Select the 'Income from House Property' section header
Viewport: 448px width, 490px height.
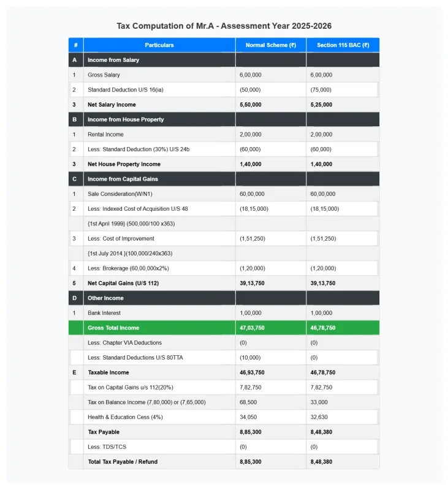click(126, 119)
